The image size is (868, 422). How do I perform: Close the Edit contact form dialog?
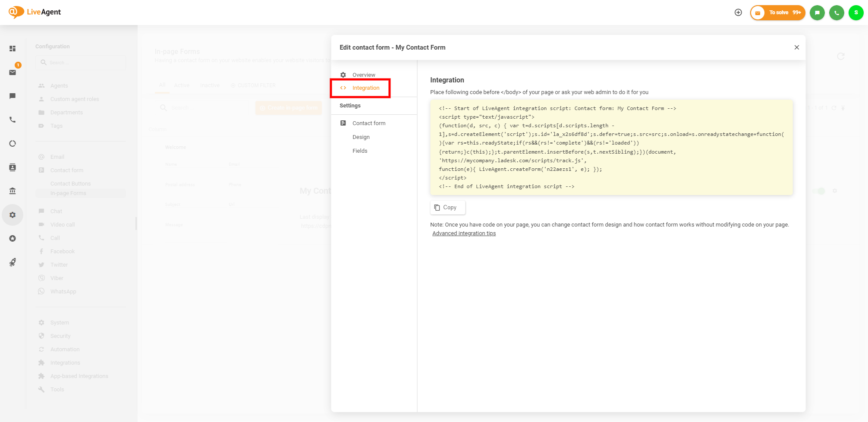(x=796, y=47)
